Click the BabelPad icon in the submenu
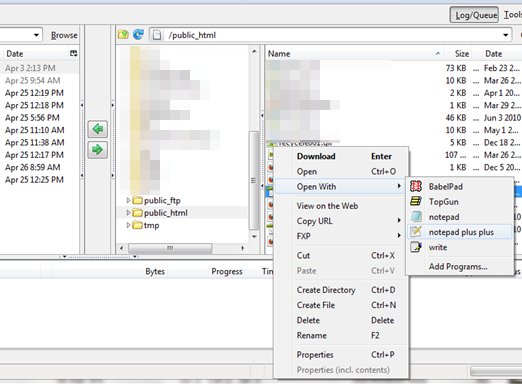This screenshot has width=522, height=384. [416, 186]
